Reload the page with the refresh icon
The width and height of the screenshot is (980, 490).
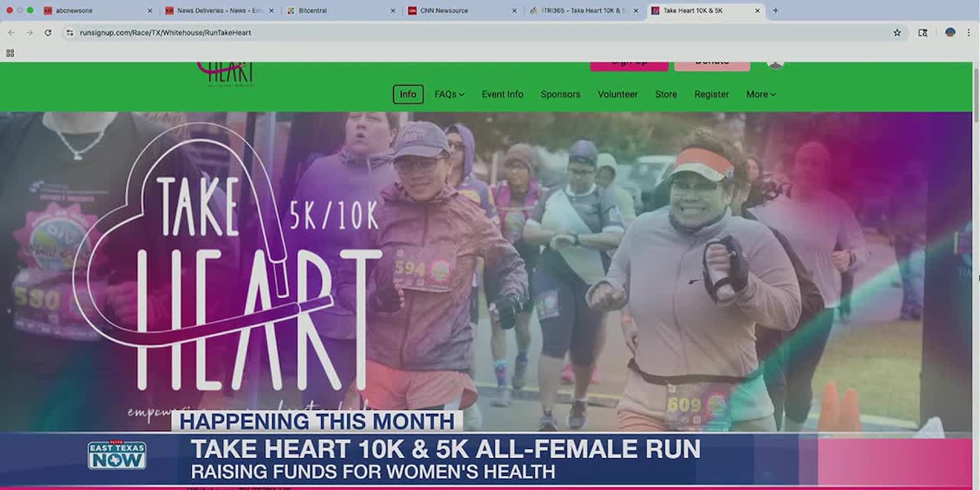tap(48, 33)
